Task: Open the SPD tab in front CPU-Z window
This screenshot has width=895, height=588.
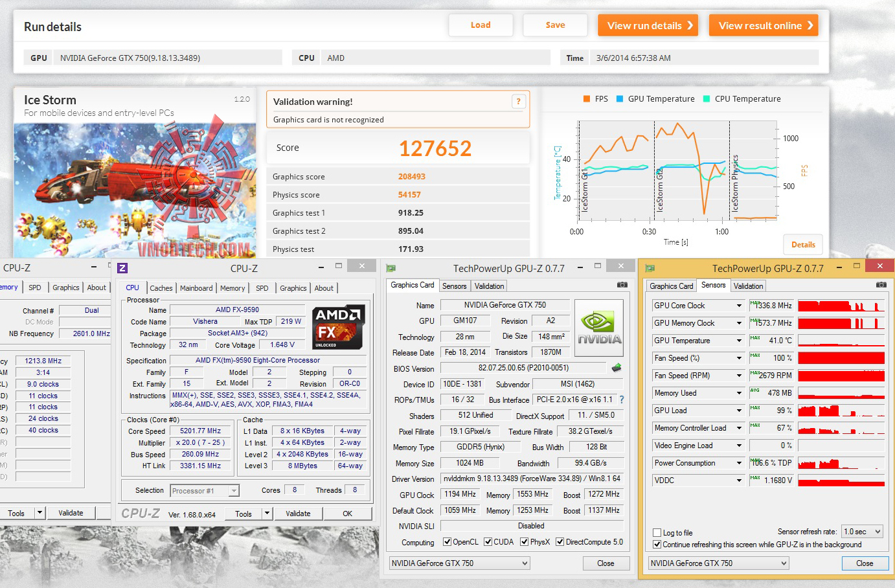Action: tap(262, 288)
